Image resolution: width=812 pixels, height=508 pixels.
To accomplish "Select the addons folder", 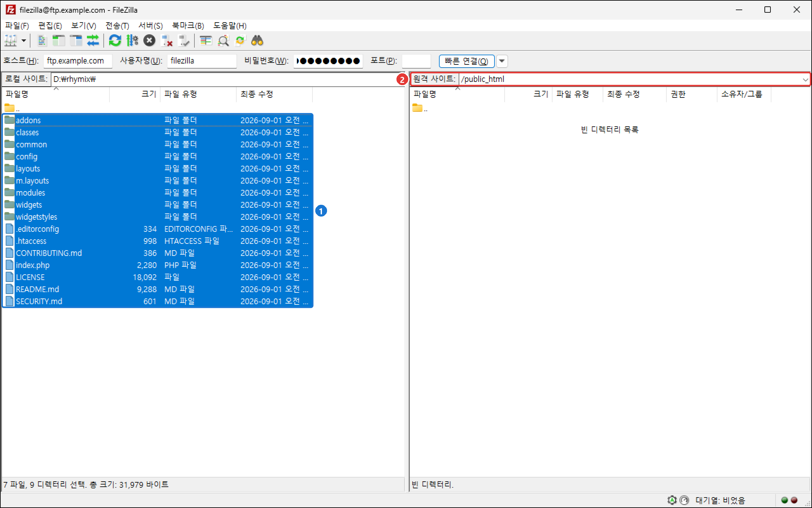I will (x=158, y=120).
